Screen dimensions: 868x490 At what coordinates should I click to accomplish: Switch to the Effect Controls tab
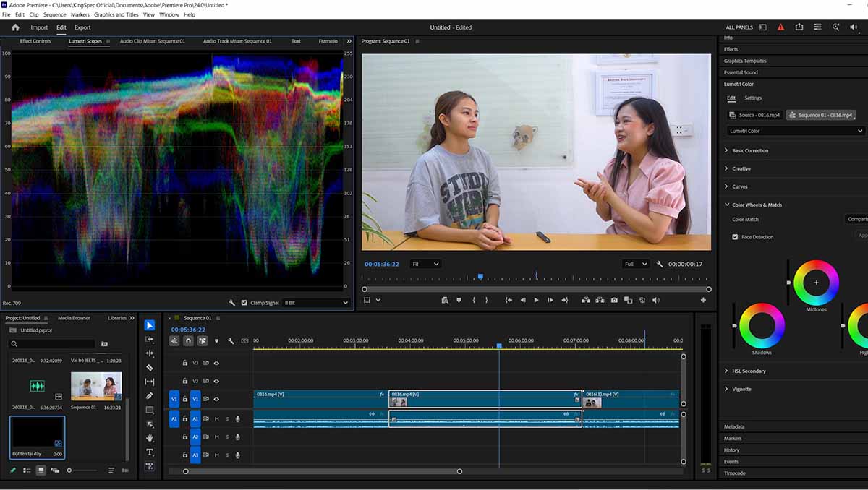tap(35, 41)
